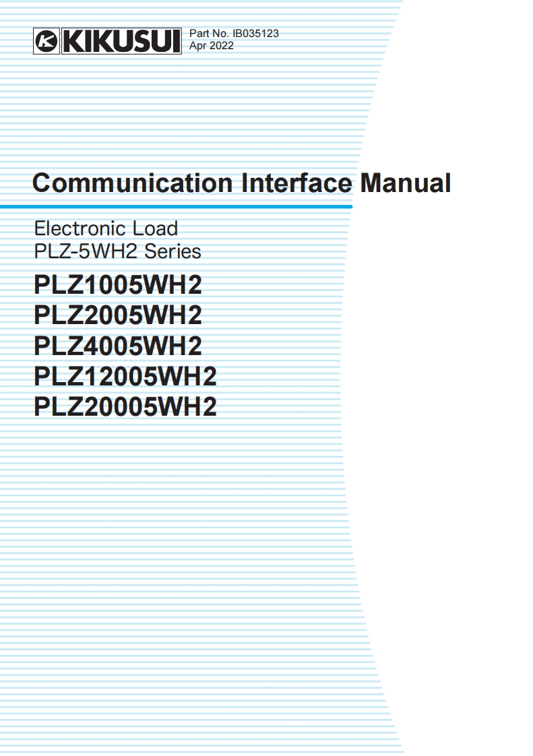
Task: Click the Apr 2022 date text
Action: click(212, 46)
